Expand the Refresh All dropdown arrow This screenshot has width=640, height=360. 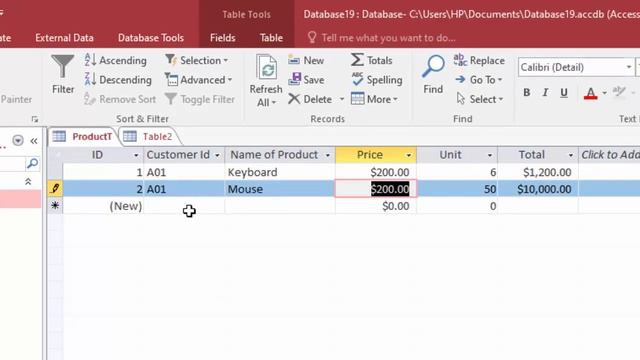pos(273,103)
